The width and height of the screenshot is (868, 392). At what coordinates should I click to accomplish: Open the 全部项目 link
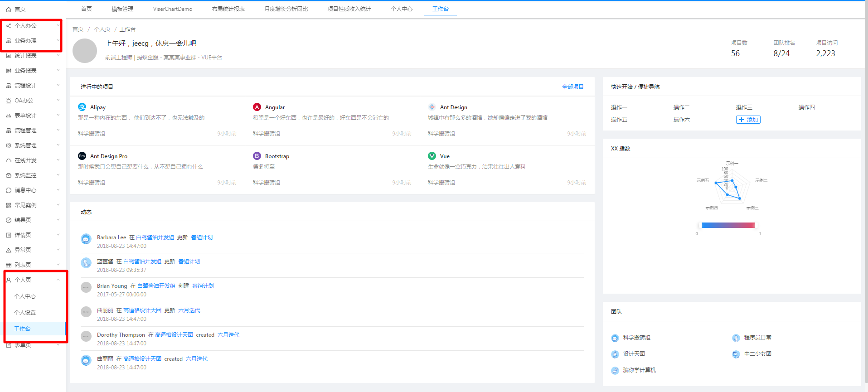(572, 87)
